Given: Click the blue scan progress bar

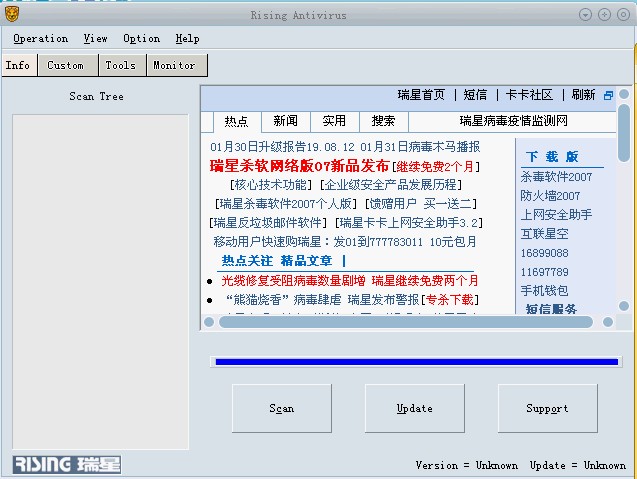Looking at the screenshot, I should pyautogui.click(x=416, y=362).
